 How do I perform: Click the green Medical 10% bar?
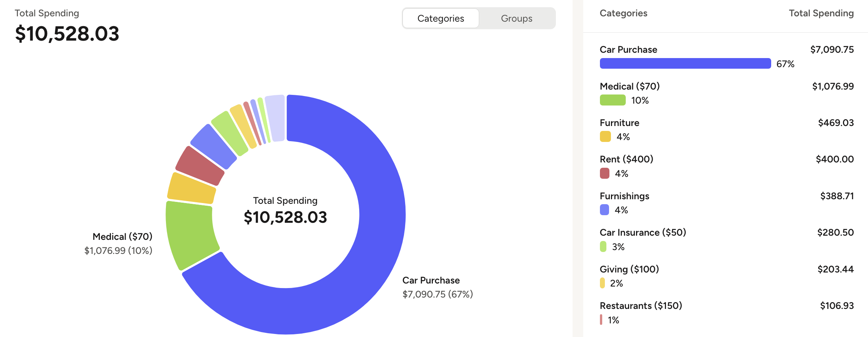point(612,100)
